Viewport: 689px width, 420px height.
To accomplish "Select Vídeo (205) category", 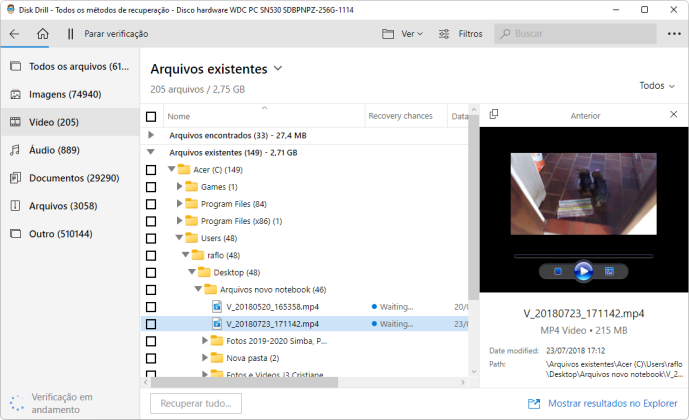I will coord(70,122).
